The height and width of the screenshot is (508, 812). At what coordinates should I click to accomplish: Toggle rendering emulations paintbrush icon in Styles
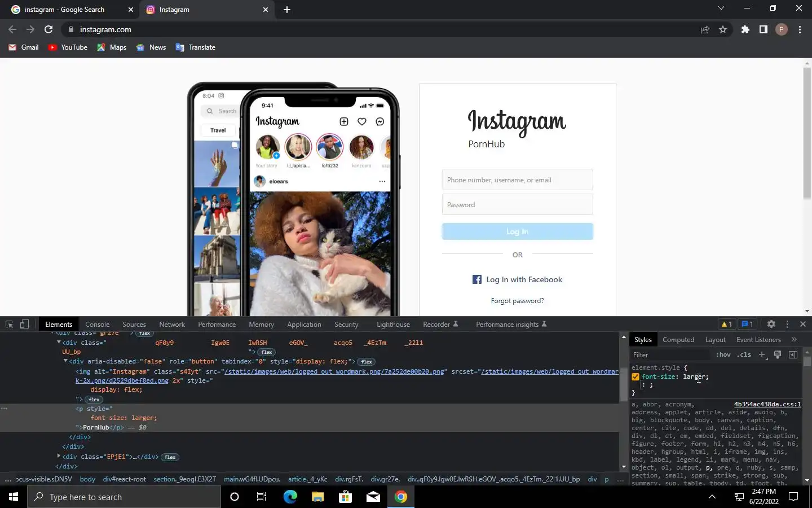(778, 354)
